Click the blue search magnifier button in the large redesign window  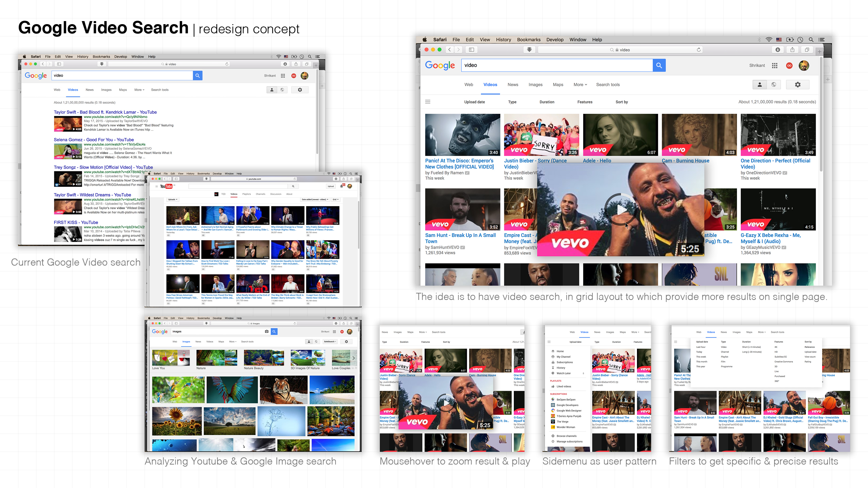click(659, 65)
